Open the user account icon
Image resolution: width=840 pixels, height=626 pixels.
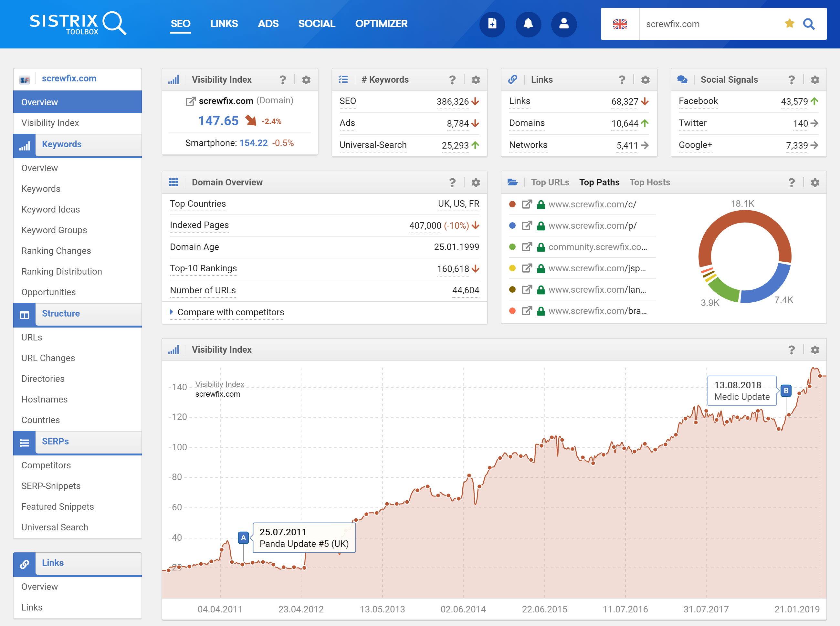[x=564, y=24]
